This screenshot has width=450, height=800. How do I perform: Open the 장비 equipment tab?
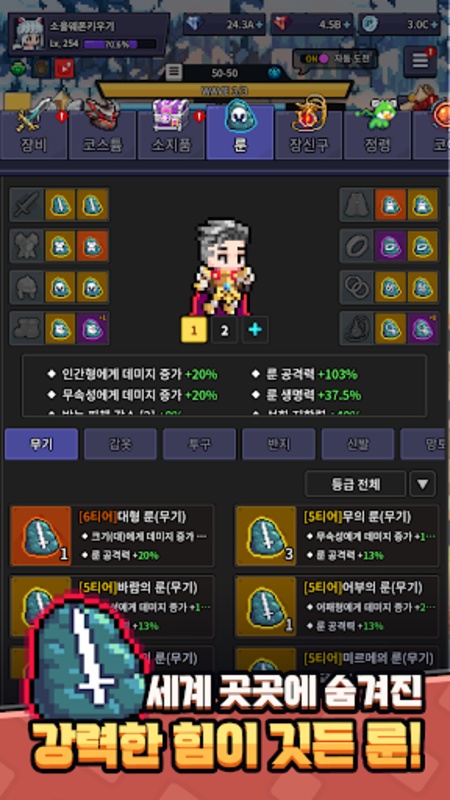click(34, 135)
